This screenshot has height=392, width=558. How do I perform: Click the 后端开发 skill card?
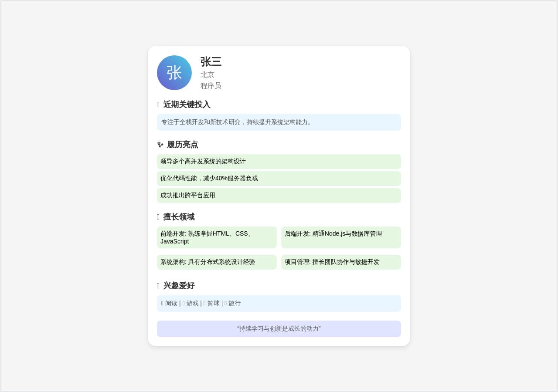click(x=341, y=237)
